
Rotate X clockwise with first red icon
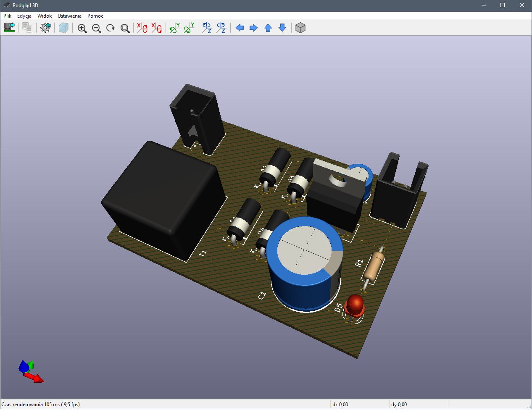tap(142, 28)
